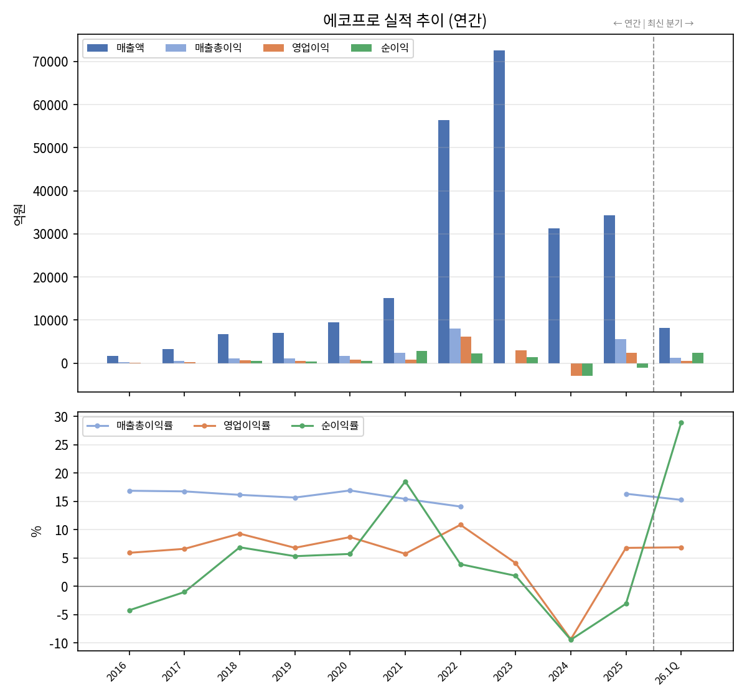
Task: Click the 순이익률 point at 2025
Action: (x=626, y=604)
